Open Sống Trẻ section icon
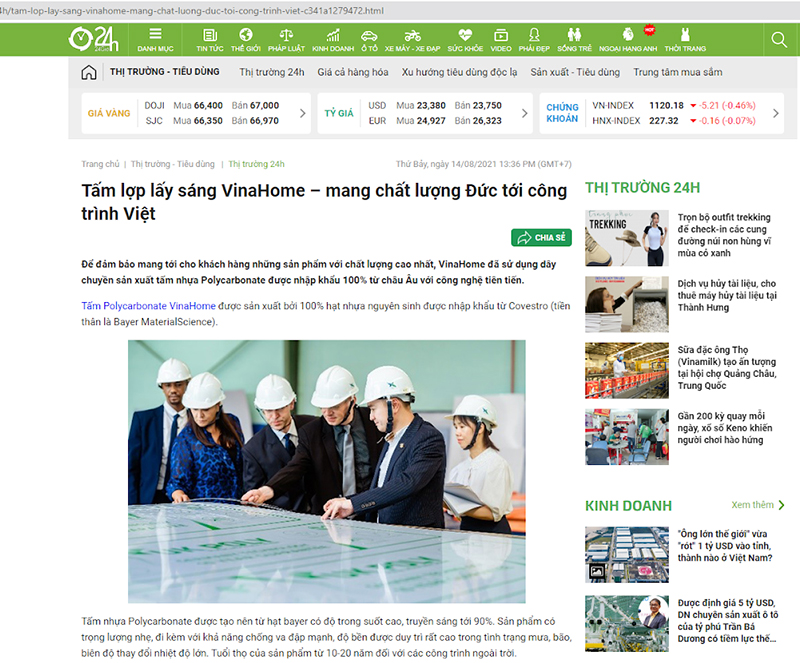 (x=574, y=39)
